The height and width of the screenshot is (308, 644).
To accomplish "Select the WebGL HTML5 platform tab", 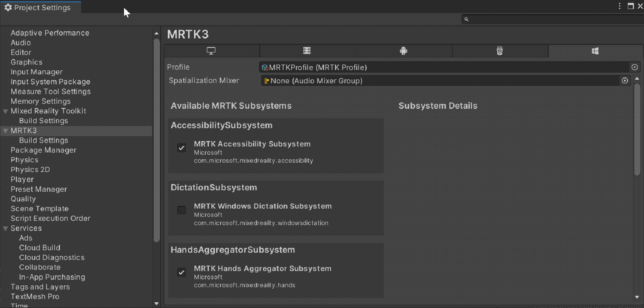I will tap(500, 51).
